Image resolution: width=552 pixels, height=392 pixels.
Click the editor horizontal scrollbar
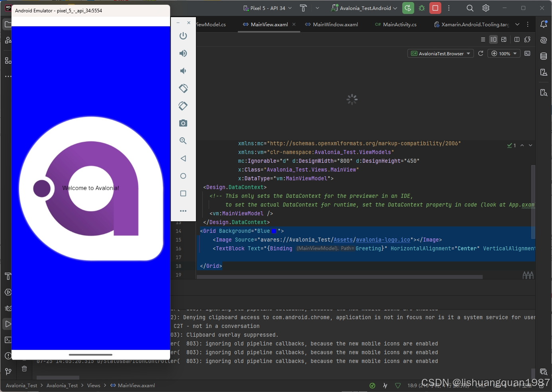point(340,277)
